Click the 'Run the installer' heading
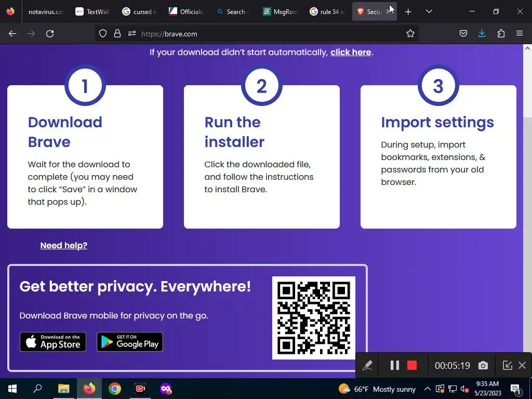Screen dimensions: 532x399 click(234, 132)
